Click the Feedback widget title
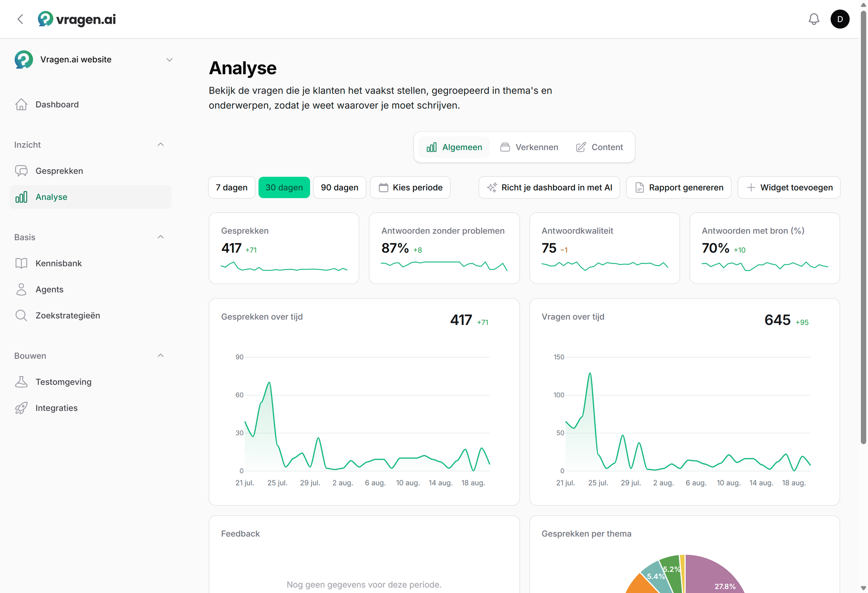Image resolution: width=868 pixels, height=593 pixels. (240, 534)
